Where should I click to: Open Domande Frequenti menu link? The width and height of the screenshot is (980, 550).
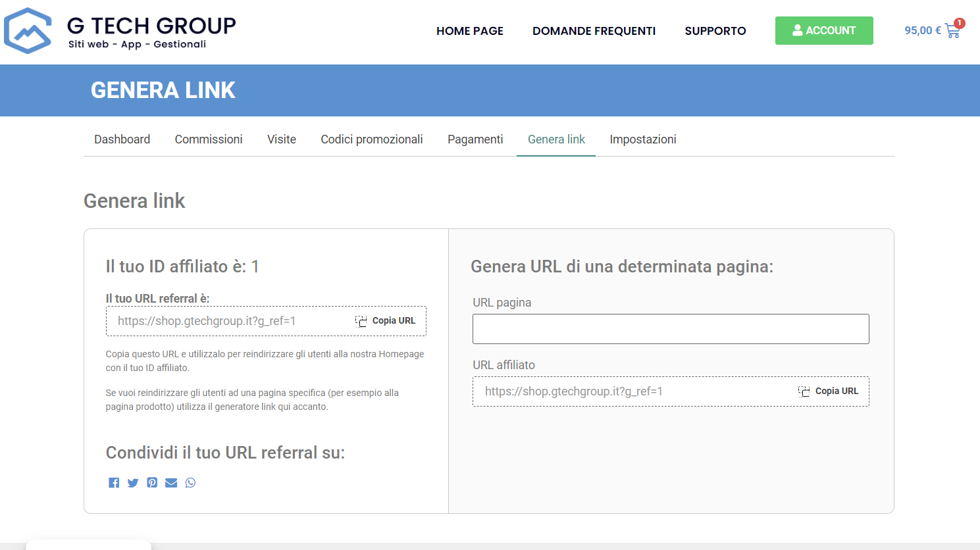coord(594,31)
